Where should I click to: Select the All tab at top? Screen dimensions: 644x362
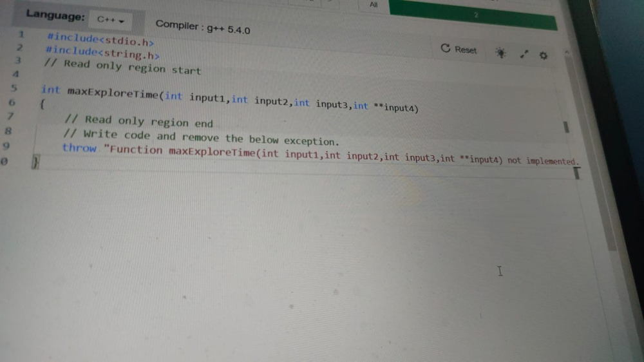374,5
